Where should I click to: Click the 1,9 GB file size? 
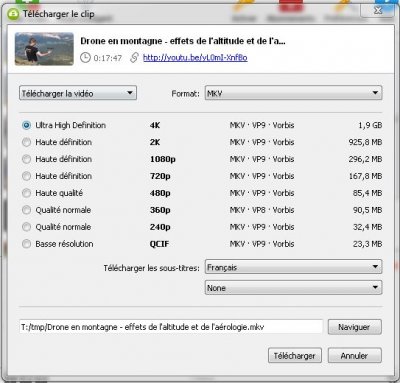[x=370, y=125]
